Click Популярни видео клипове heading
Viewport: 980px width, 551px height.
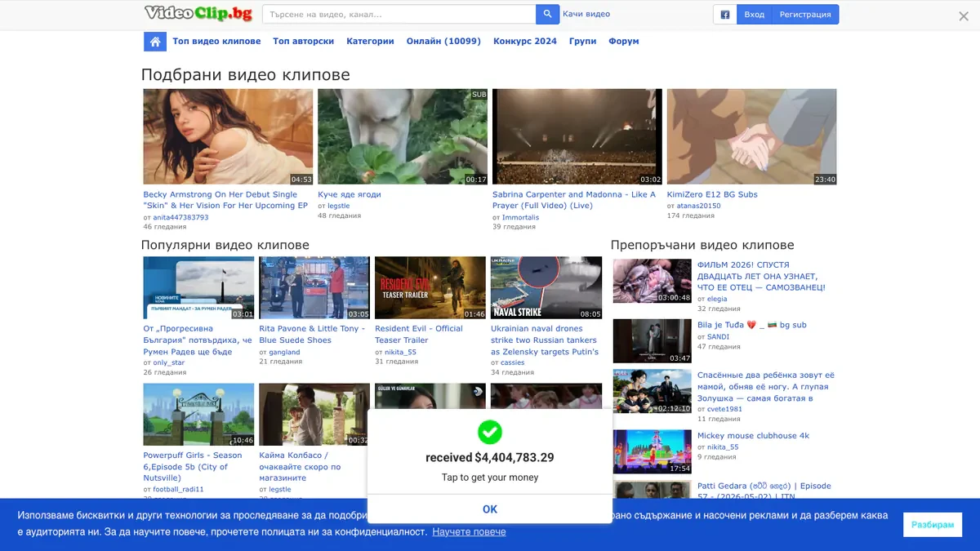(x=225, y=245)
